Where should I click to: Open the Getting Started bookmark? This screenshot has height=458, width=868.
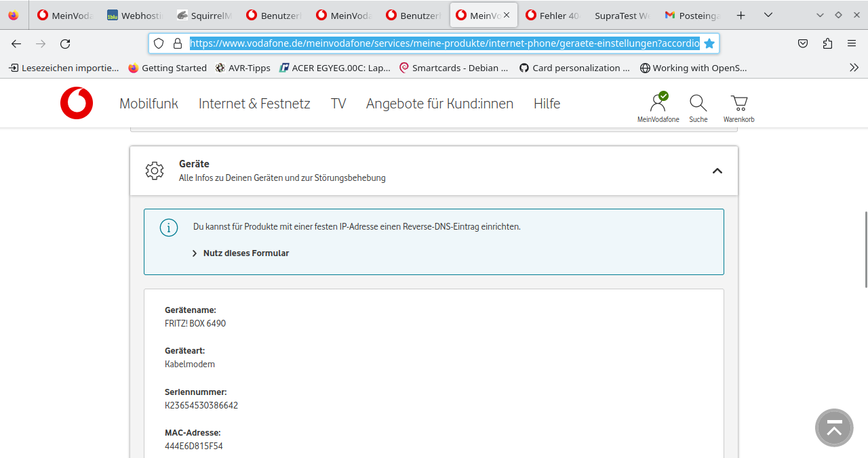pyautogui.click(x=167, y=68)
